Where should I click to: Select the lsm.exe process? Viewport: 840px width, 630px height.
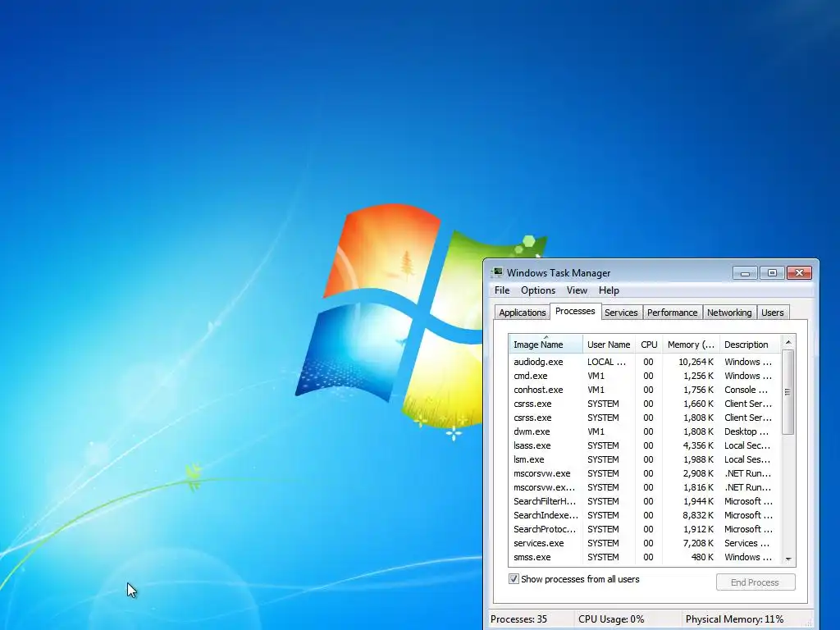(645, 459)
